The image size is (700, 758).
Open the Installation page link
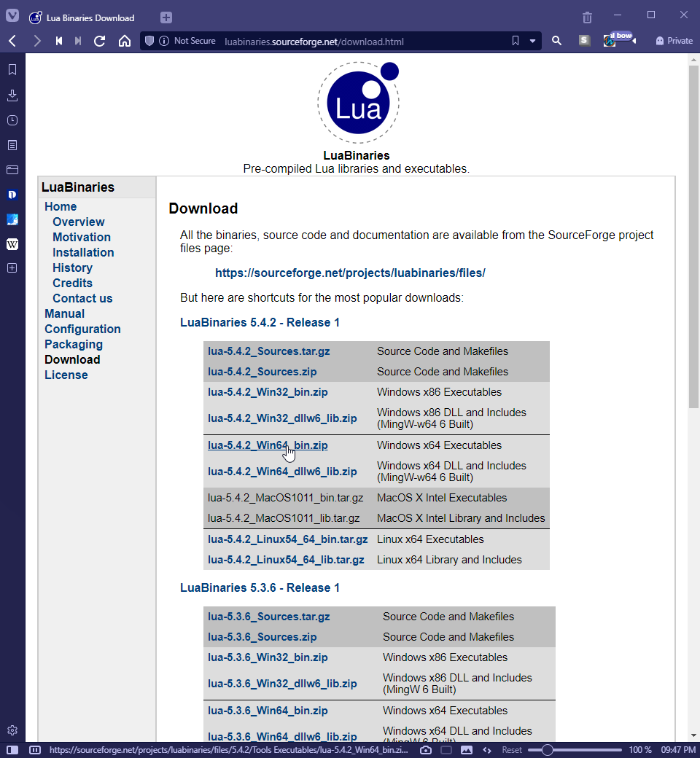point(83,252)
